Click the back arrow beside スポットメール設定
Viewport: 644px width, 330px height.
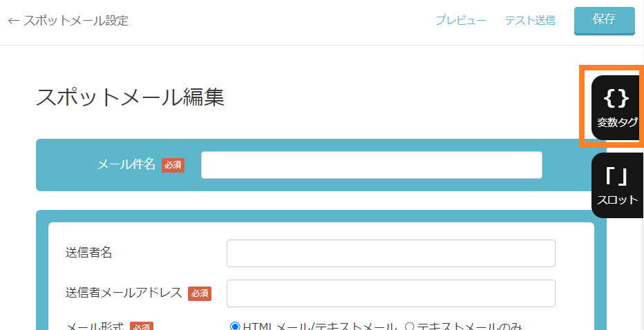(x=13, y=21)
